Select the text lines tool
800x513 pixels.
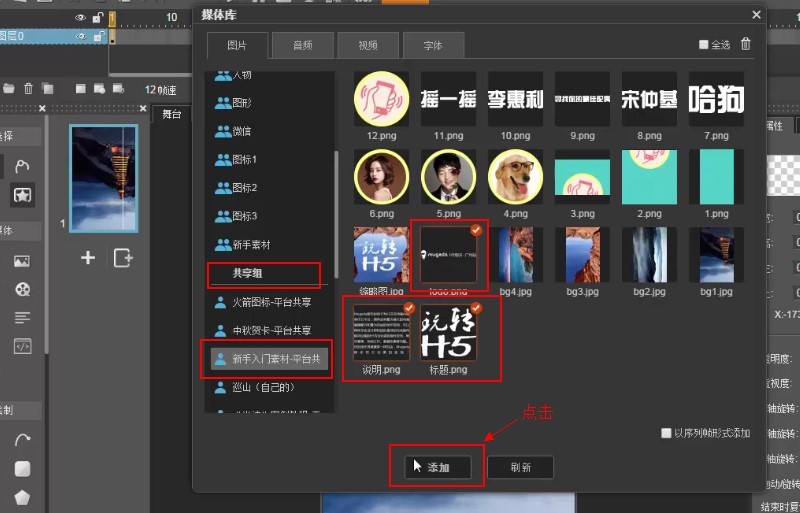(x=22, y=318)
